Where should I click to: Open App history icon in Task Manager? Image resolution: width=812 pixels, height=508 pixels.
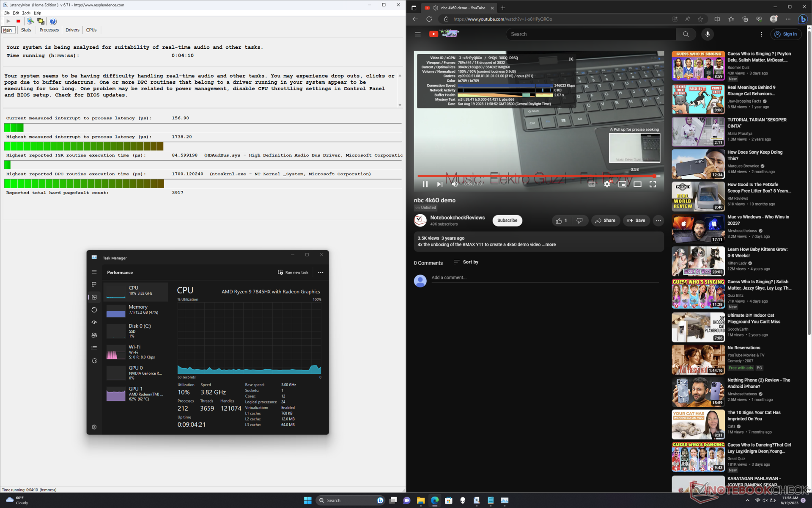coord(94,310)
